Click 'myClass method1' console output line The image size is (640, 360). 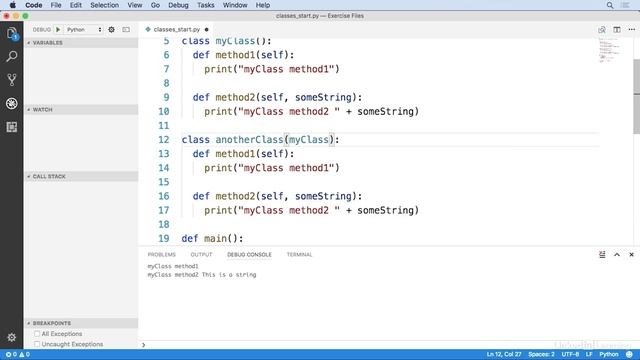[173, 266]
